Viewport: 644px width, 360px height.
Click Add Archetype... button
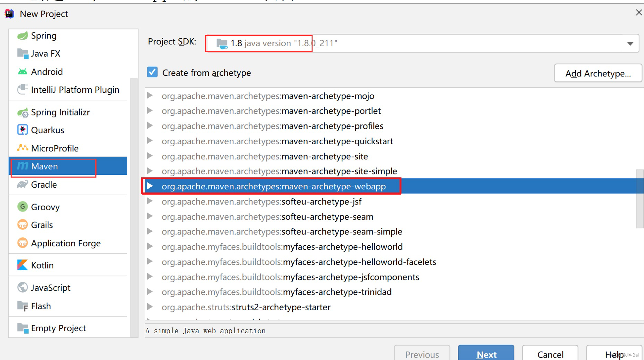pyautogui.click(x=598, y=73)
